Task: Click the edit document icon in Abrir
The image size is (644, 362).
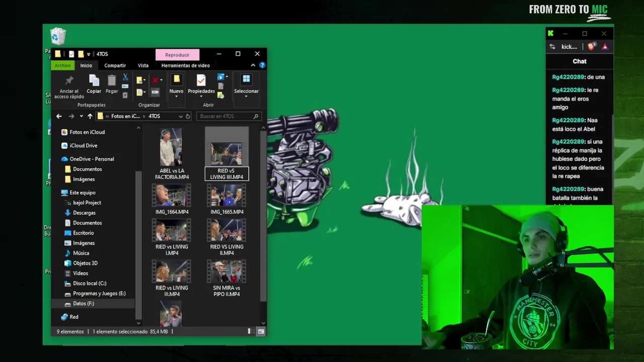Action: click(x=220, y=86)
